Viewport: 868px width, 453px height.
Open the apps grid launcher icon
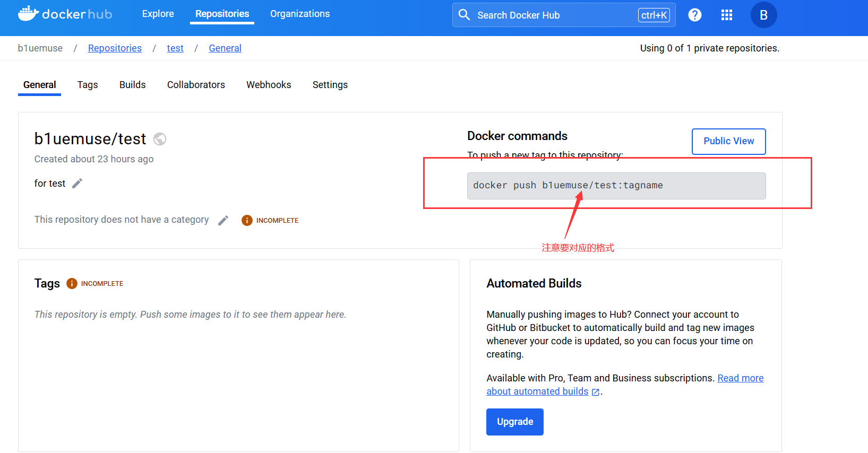[x=727, y=15]
